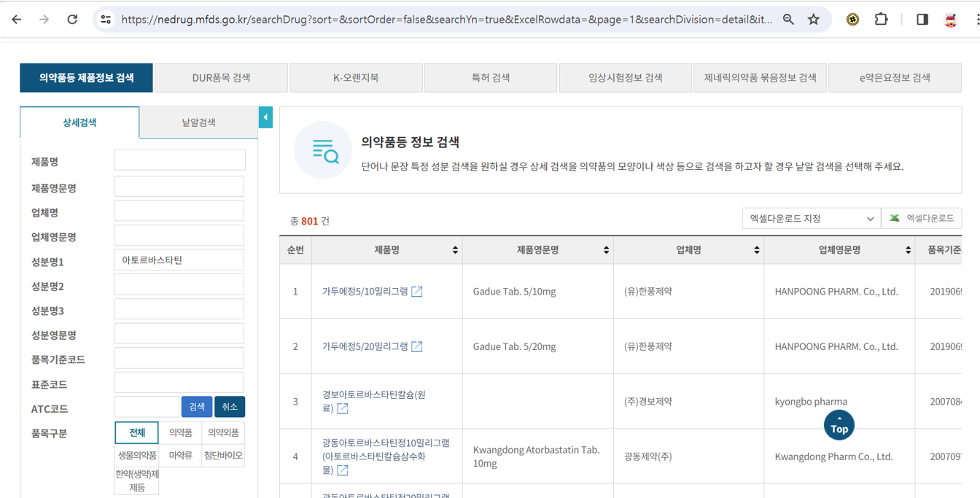
Task: Click the 표준코드 input field
Action: 179,383
